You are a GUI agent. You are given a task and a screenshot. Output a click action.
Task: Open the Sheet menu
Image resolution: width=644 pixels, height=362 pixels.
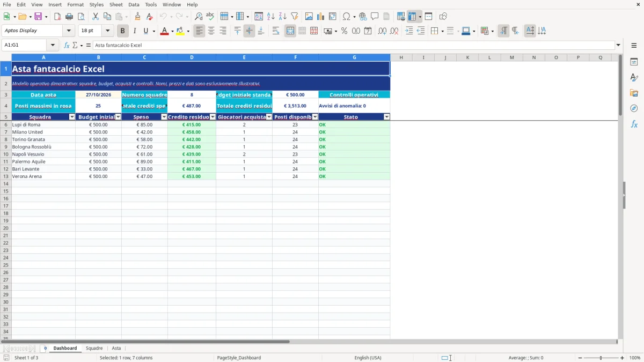coord(116,4)
